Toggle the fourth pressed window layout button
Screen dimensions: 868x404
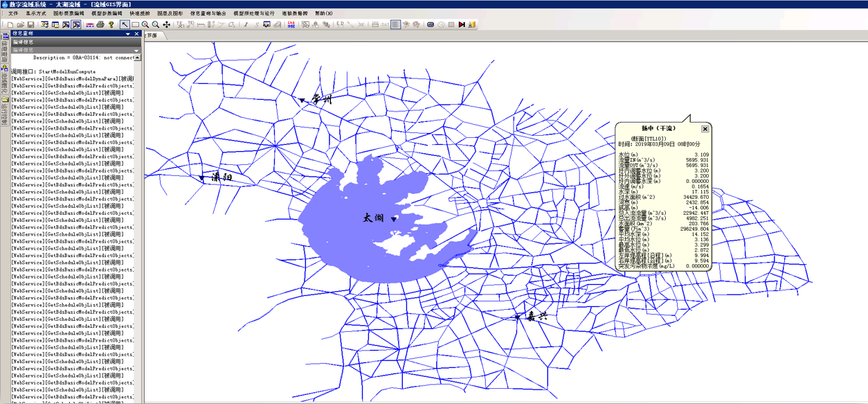(x=76, y=24)
